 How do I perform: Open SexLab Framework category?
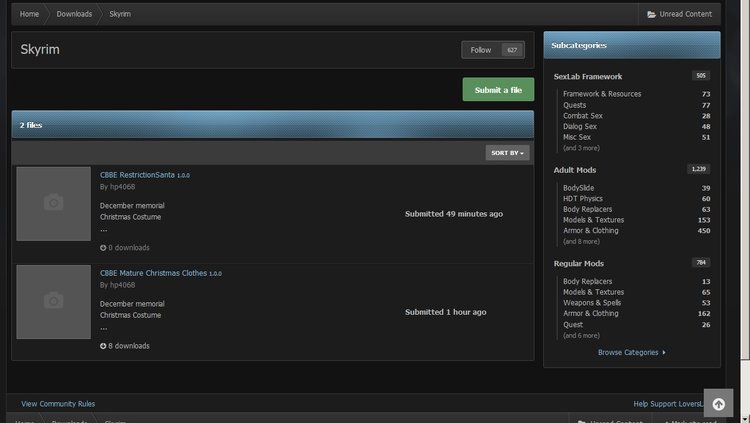point(588,77)
